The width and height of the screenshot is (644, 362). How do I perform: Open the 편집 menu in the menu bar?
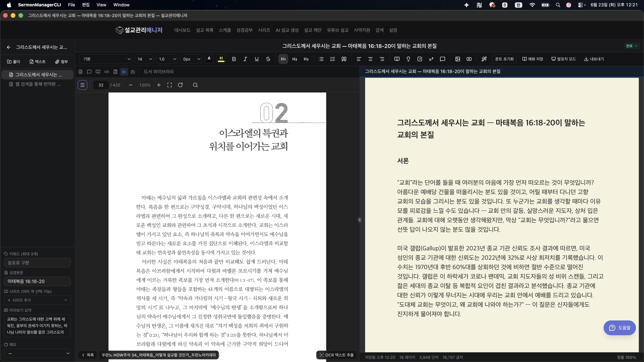[86, 5]
